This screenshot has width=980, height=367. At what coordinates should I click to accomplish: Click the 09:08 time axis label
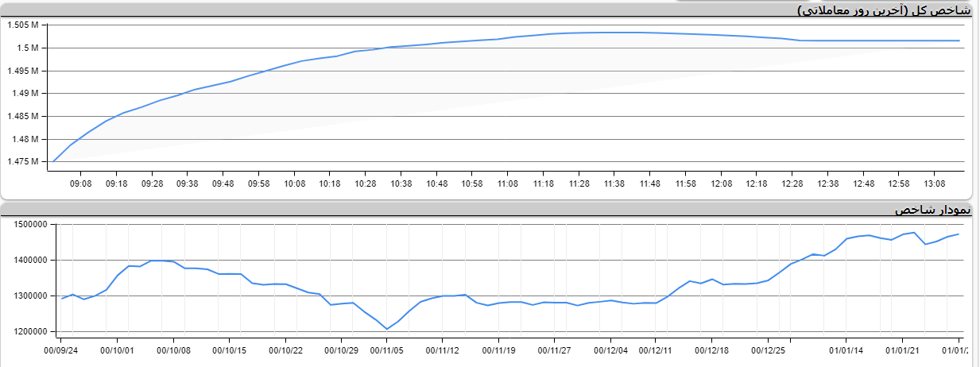80,183
